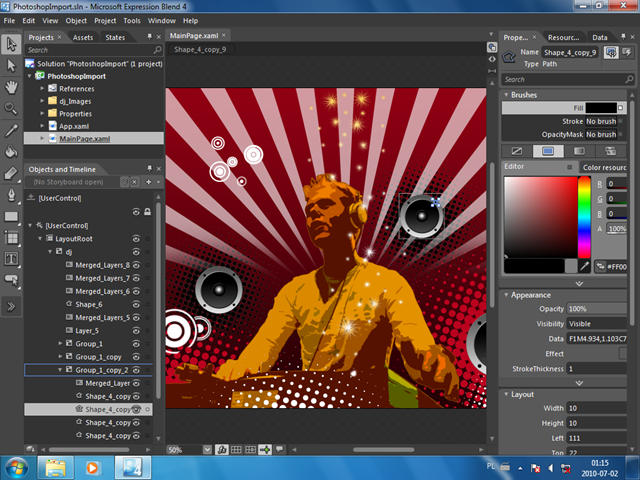The image size is (640, 480).
Task: Hide the dj layer
Action: pyautogui.click(x=136, y=252)
